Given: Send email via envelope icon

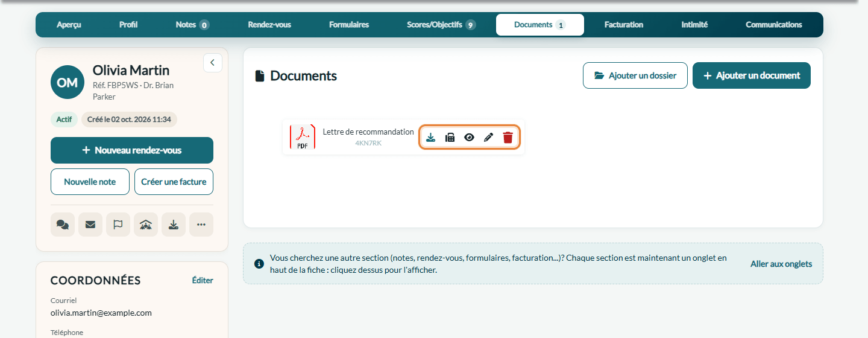Looking at the screenshot, I should 90,225.
